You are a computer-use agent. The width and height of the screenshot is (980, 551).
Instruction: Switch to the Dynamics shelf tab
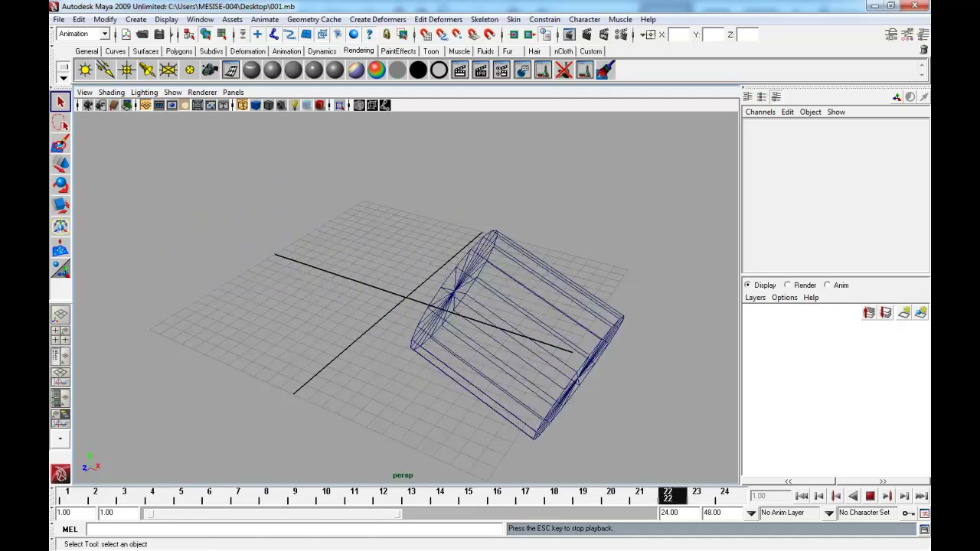(x=322, y=51)
